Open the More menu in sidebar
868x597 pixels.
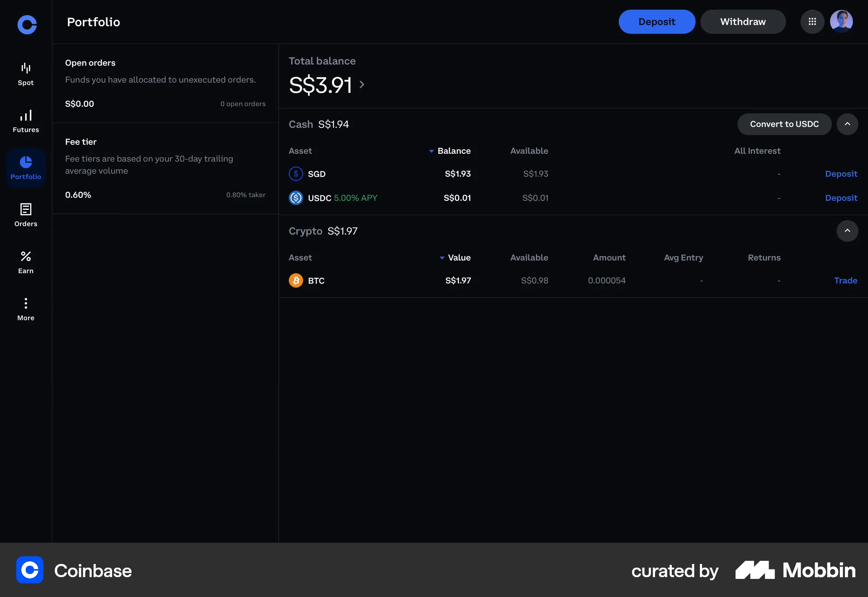click(x=25, y=308)
